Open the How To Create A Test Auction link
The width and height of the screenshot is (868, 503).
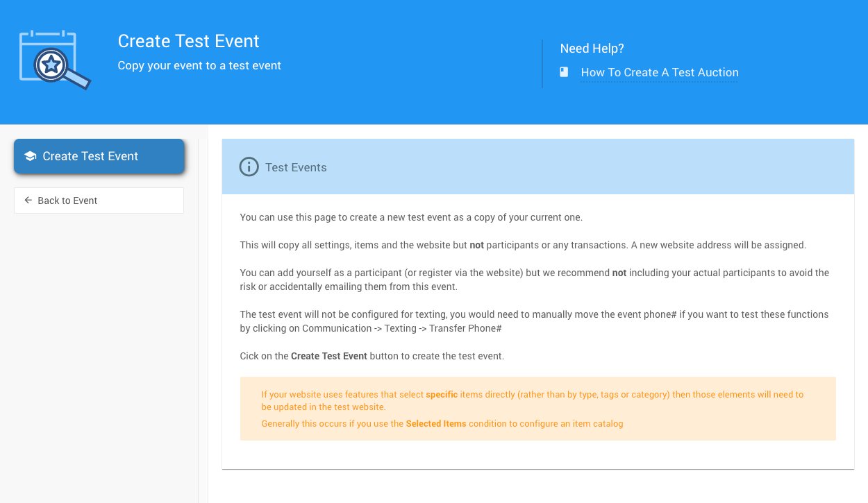point(659,72)
